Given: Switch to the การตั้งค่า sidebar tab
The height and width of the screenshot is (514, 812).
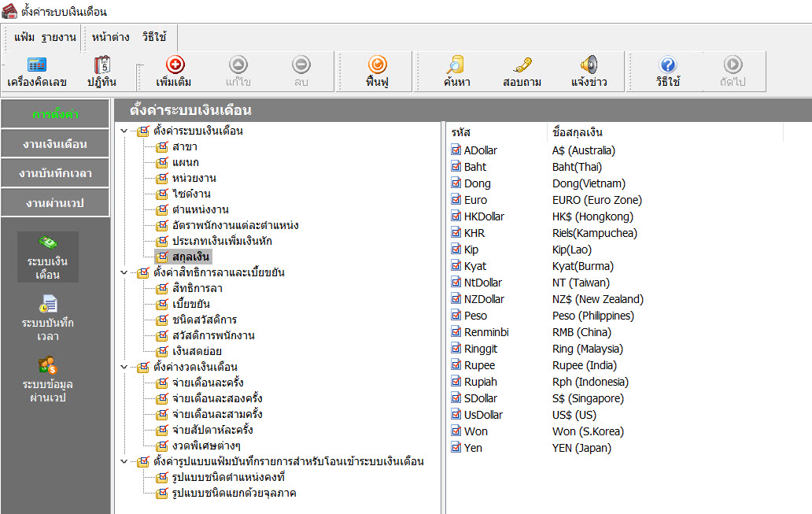Looking at the screenshot, I should click(x=55, y=114).
